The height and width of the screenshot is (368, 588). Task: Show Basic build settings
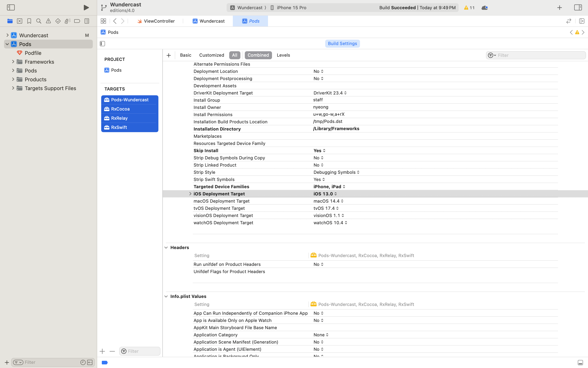pos(186,55)
